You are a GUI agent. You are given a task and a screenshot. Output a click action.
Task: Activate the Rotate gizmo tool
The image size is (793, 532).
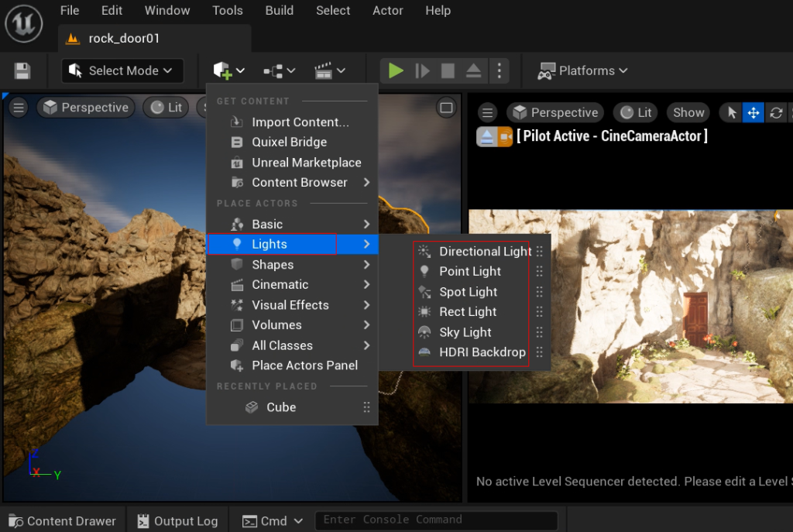point(776,113)
